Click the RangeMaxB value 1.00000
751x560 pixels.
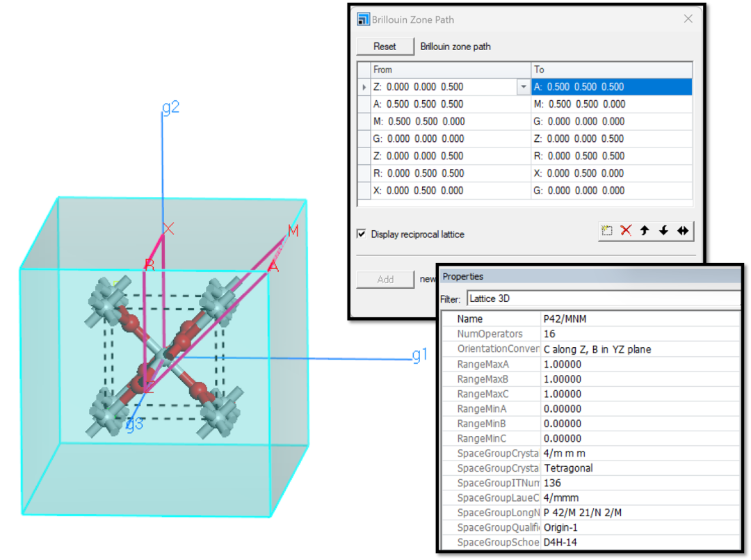(x=640, y=379)
